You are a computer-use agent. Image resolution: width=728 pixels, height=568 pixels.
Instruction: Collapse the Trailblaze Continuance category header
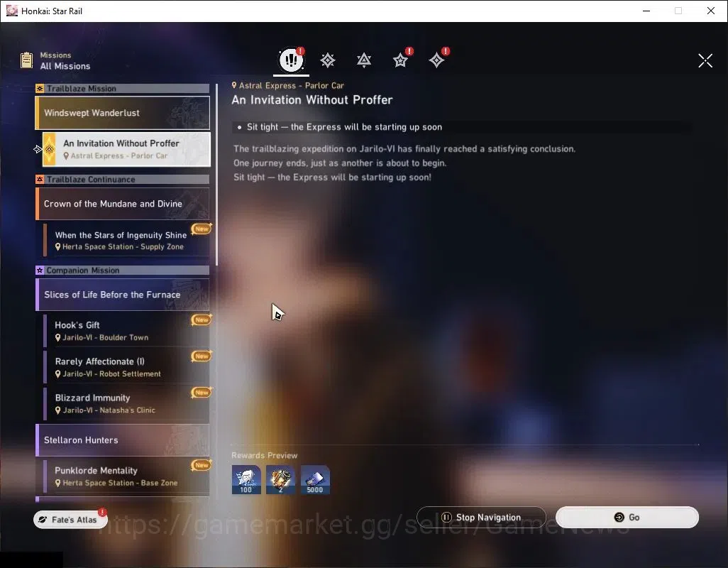(123, 179)
